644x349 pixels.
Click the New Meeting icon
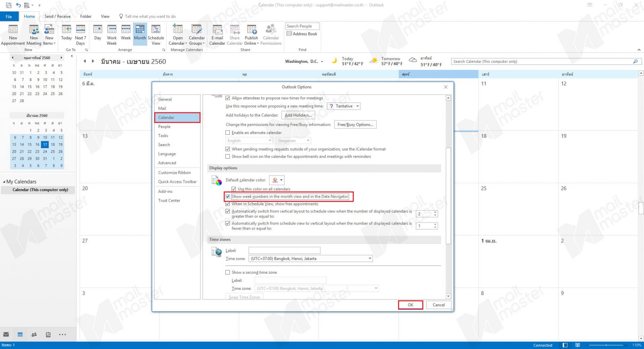(34, 35)
